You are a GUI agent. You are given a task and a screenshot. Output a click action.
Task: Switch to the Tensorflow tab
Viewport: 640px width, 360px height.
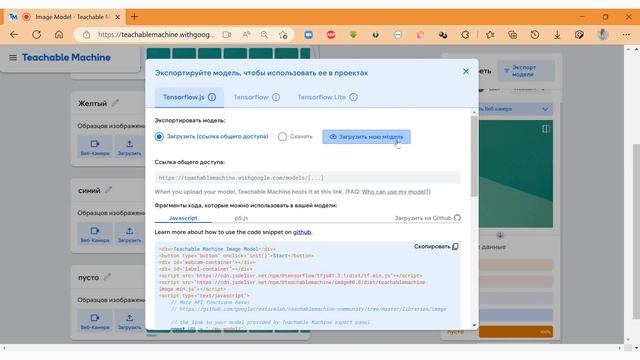pyautogui.click(x=251, y=97)
